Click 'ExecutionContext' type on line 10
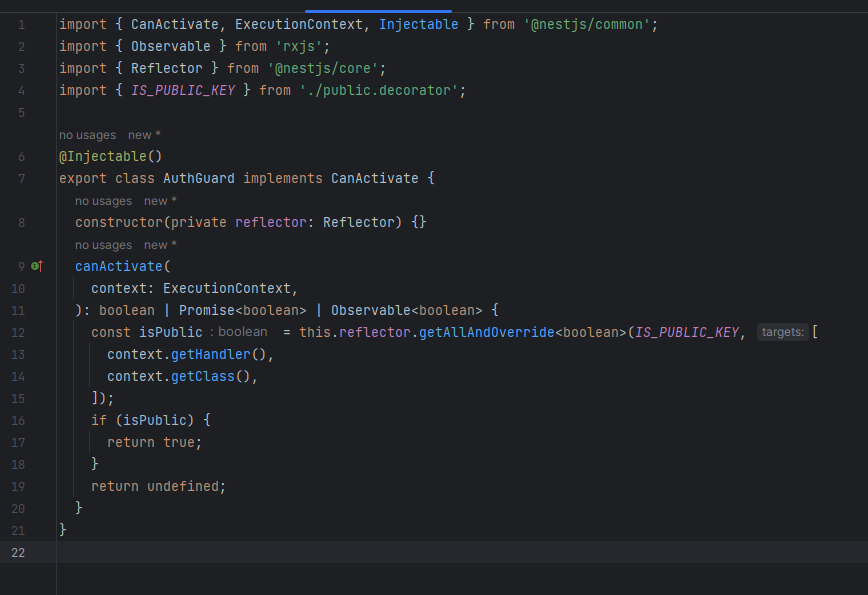The height and width of the screenshot is (595, 868). click(226, 288)
